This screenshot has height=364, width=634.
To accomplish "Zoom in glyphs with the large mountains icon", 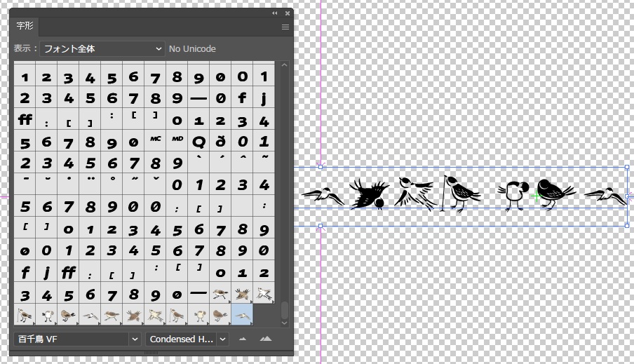I will pyautogui.click(x=265, y=339).
